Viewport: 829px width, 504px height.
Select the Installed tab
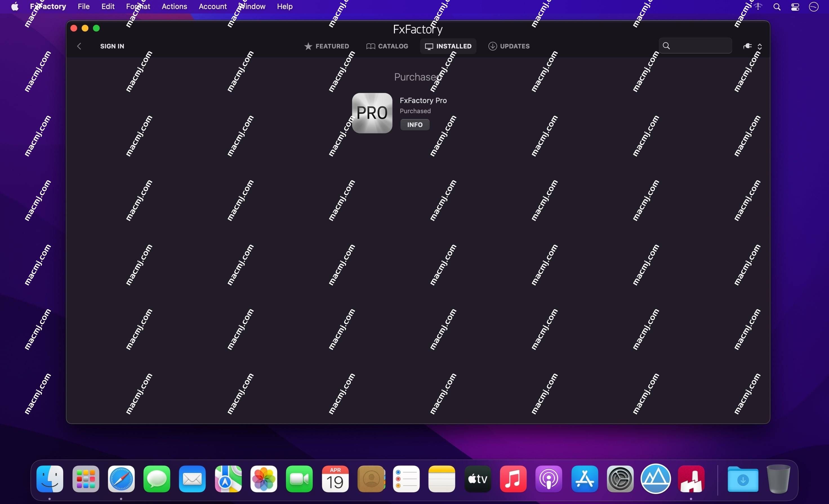coord(448,46)
